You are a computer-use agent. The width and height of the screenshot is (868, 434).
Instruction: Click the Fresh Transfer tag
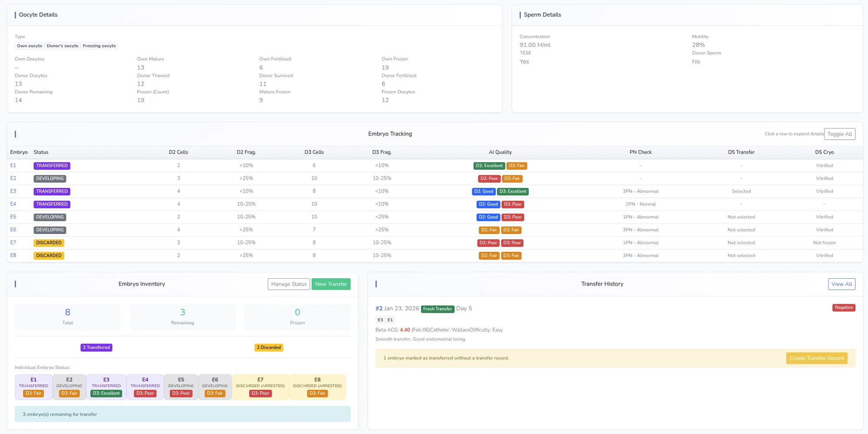click(437, 309)
